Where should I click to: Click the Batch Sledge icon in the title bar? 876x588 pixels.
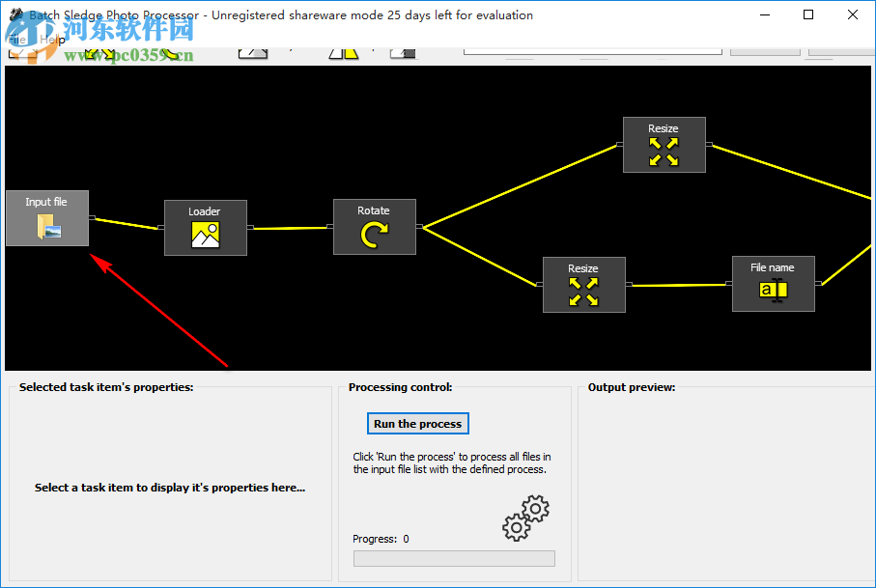(x=14, y=14)
